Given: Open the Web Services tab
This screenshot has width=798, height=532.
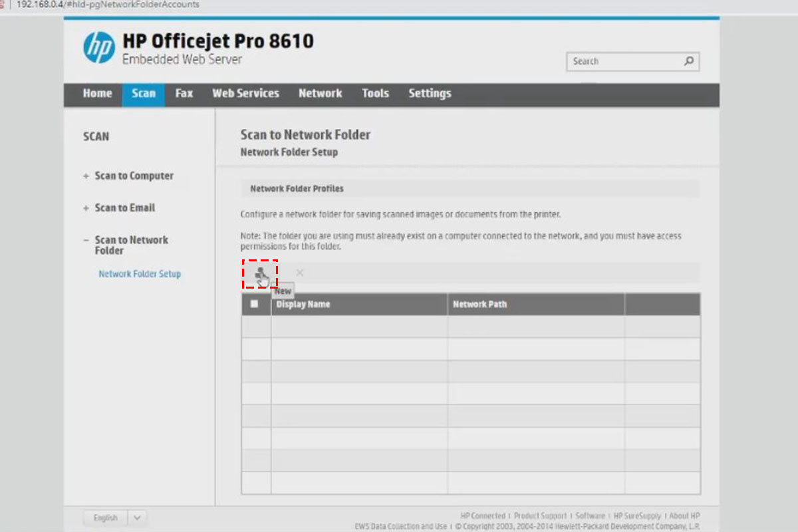Looking at the screenshot, I should [x=245, y=94].
